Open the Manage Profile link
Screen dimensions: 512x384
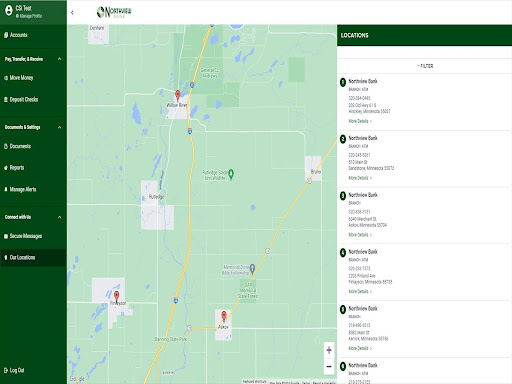[x=29, y=16]
